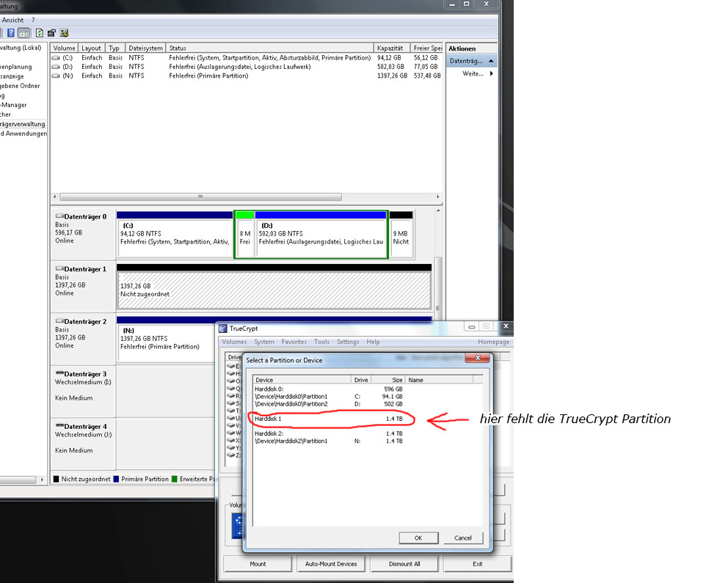
Task: Select Datenträgerverwaltung in left tree
Action: pos(22,124)
